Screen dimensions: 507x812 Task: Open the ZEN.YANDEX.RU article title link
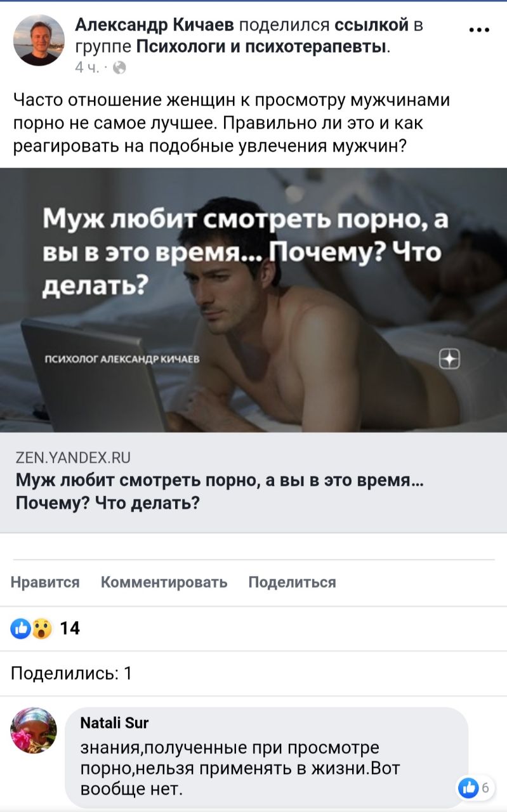point(220,492)
